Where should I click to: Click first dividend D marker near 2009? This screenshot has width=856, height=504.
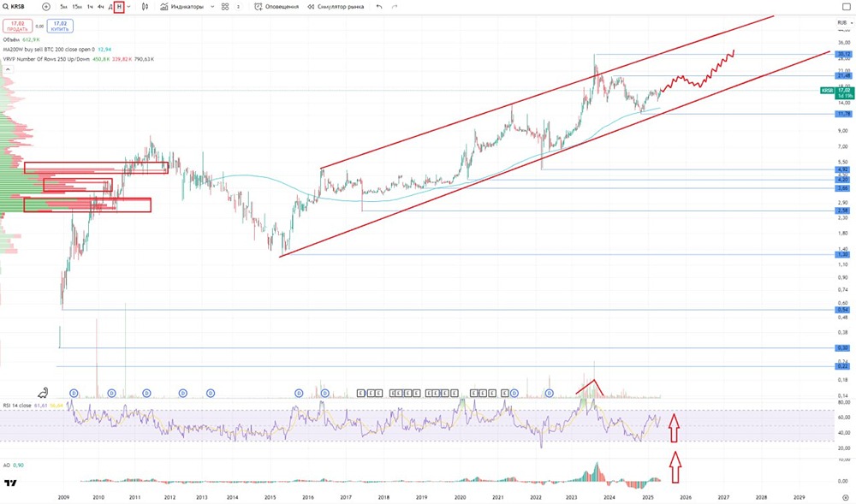pyautogui.click(x=74, y=394)
